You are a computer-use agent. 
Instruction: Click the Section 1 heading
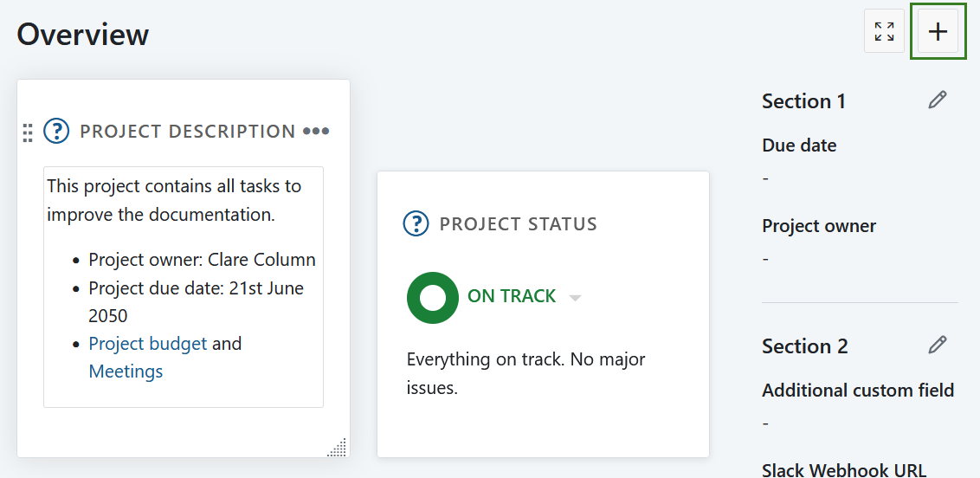pos(803,101)
